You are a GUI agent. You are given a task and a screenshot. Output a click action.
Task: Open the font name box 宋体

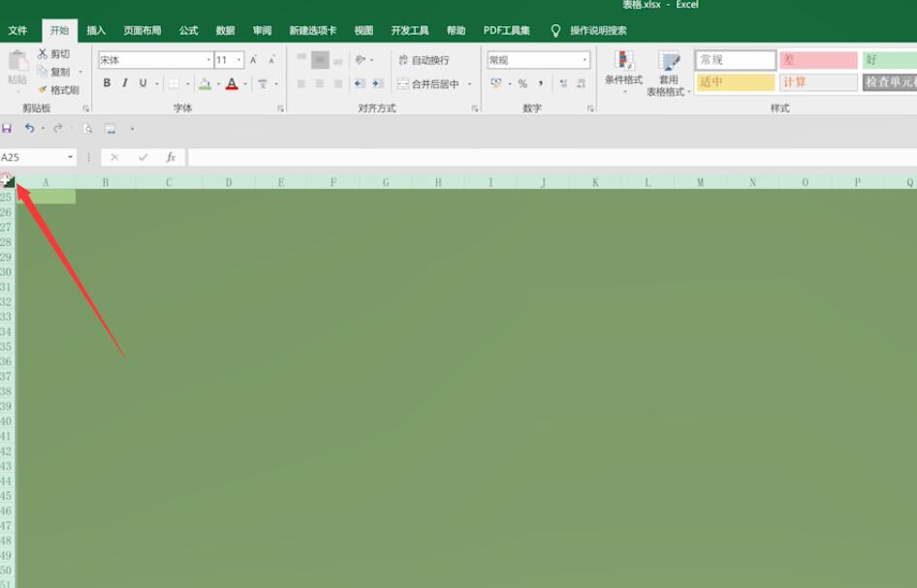click(x=155, y=60)
